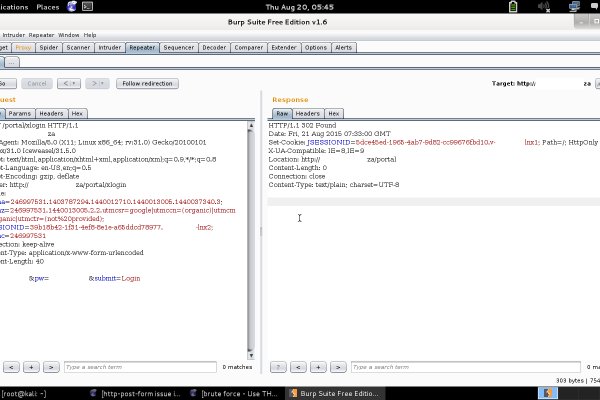Image resolution: width=600 pixels, height=400 pixels.
Task: Click the request search term field
Action: 140,367
